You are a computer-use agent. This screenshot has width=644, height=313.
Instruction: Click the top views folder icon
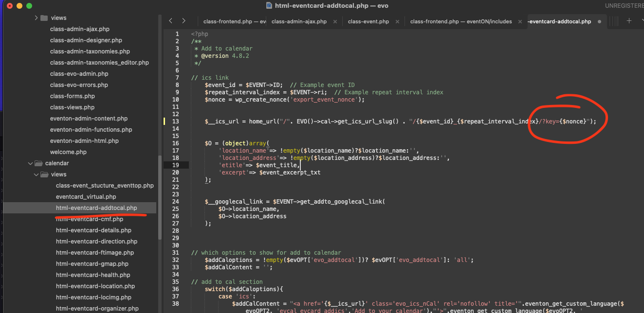44,18
